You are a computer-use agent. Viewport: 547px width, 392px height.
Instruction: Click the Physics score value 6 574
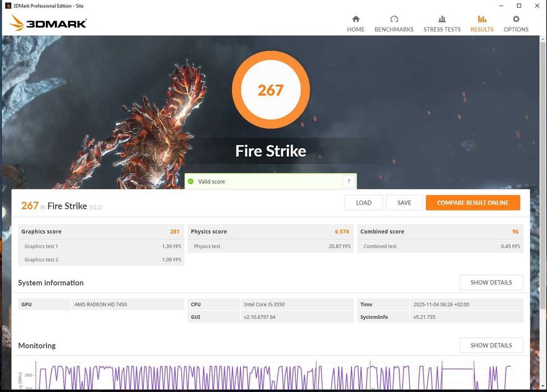pyautogui.click(x=342, y=231)
